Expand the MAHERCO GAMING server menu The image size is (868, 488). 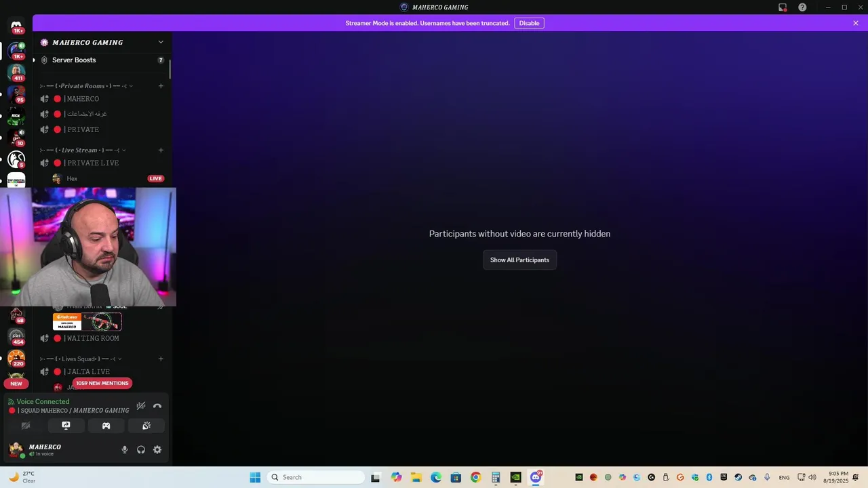[x=161, y=42]
